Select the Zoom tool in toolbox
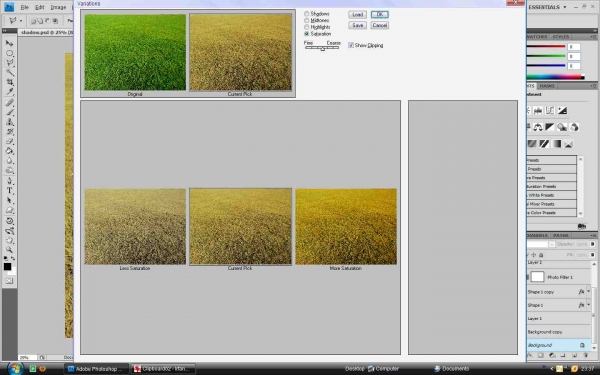The image size is (600, 375). click(10, 250)
